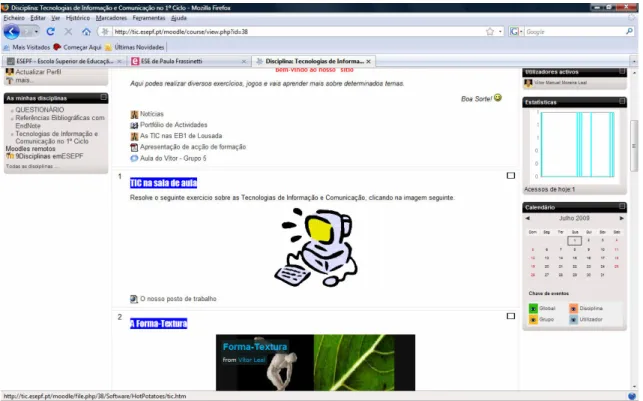
Task: Open the QUESTIONÁRIO course link
Action: [x=40, y=109]
